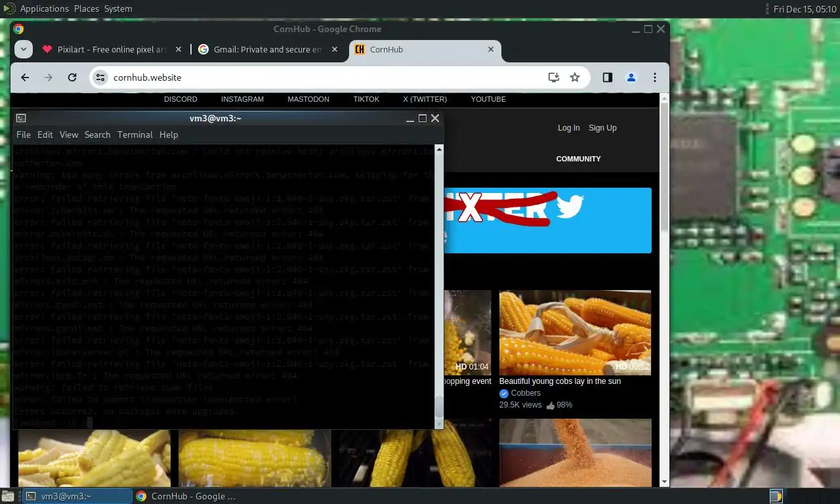Open the Cobbers channel link
840x504 pixels.
coord(526,393)
